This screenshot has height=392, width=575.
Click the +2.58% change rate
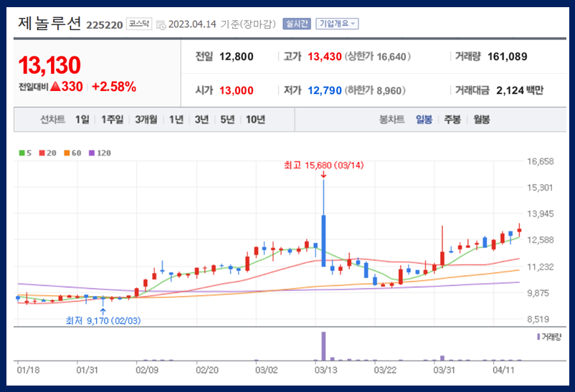tap(114, 87)
